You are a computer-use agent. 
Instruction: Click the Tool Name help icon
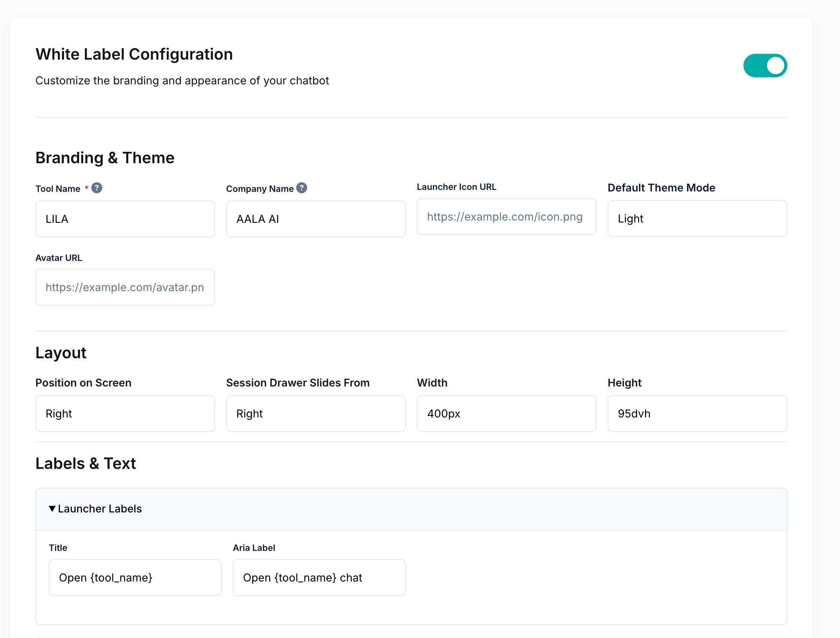(97, 188)
